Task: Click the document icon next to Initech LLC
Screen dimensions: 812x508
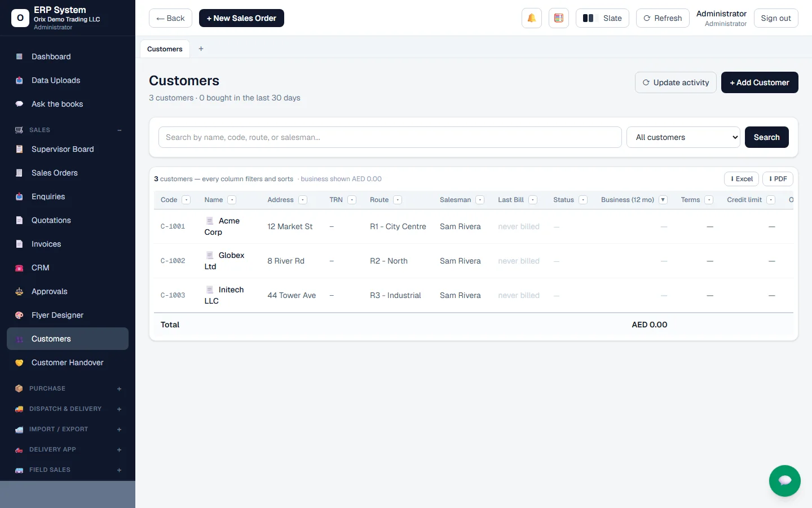Action: pyautogui.click(x=210, y=290)
